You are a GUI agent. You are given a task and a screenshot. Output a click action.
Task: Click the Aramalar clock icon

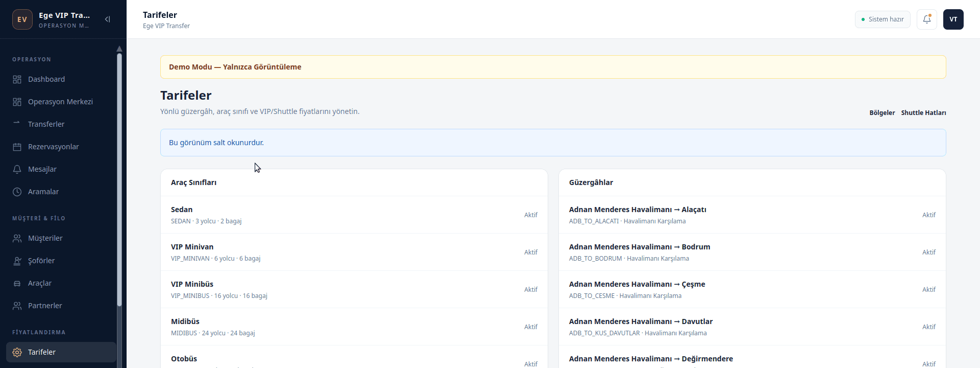(17, 192)
